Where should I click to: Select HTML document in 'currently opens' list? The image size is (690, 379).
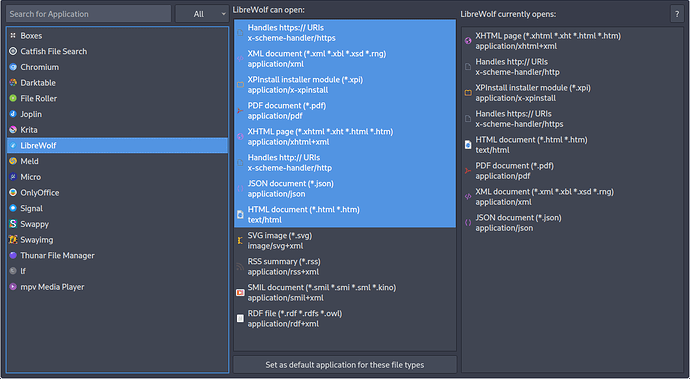point(573,145)
